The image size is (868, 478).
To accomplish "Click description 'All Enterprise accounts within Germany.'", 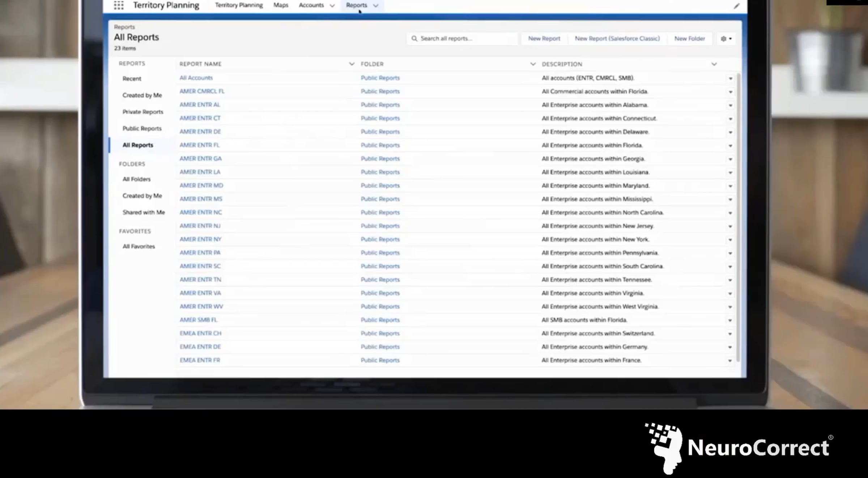I will pyautogui.click(x=595, y=346).
